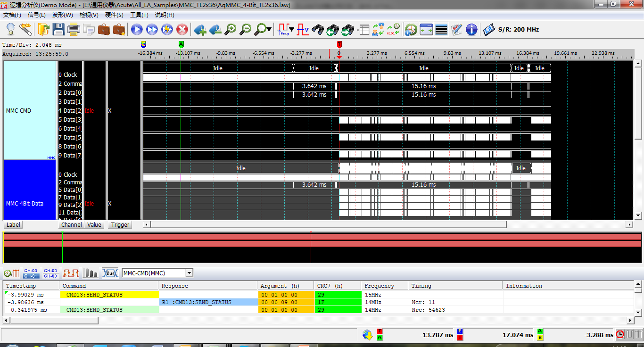Open search with the binoculars icon
This screenshot has width=644, height=347.
318,30
